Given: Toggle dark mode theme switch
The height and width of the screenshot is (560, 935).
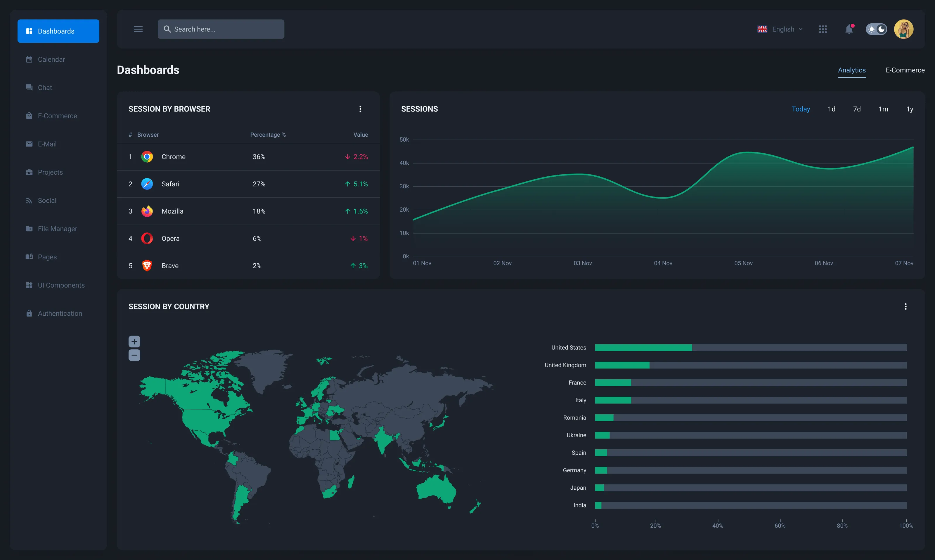Looking at the screenshot, I should (x=876, y=29).
